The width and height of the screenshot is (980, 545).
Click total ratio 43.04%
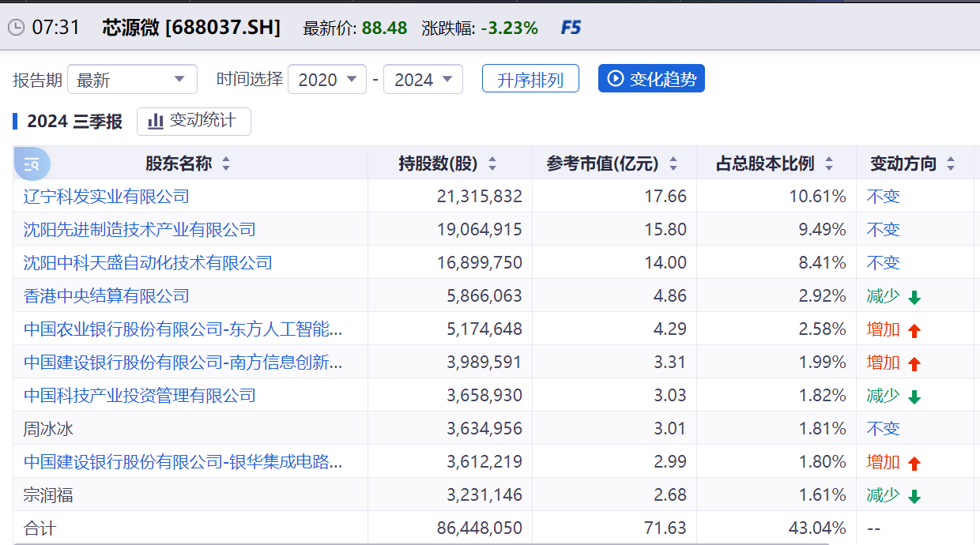pyautogui.click(x=817, y=528)
